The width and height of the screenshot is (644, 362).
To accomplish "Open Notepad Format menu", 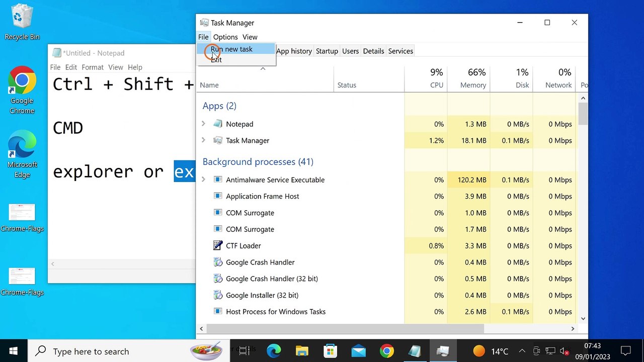I will click(x=93, y=67).
